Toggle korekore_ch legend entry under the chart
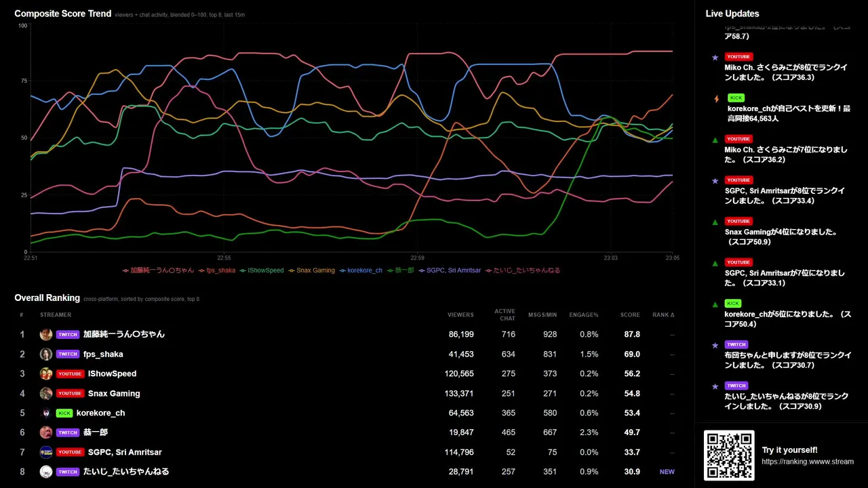Image resolution: width=868 pixels, height=488 pixels. (361, 270)
